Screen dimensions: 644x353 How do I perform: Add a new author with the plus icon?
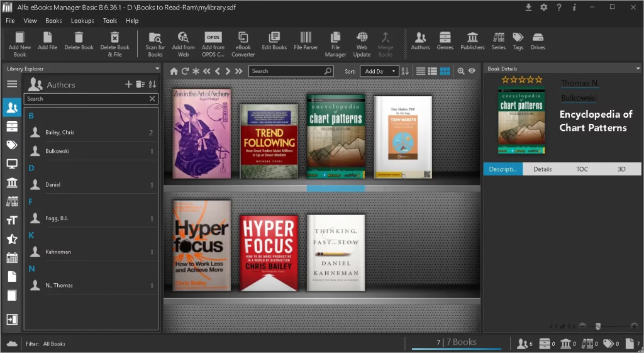point(129,84)
